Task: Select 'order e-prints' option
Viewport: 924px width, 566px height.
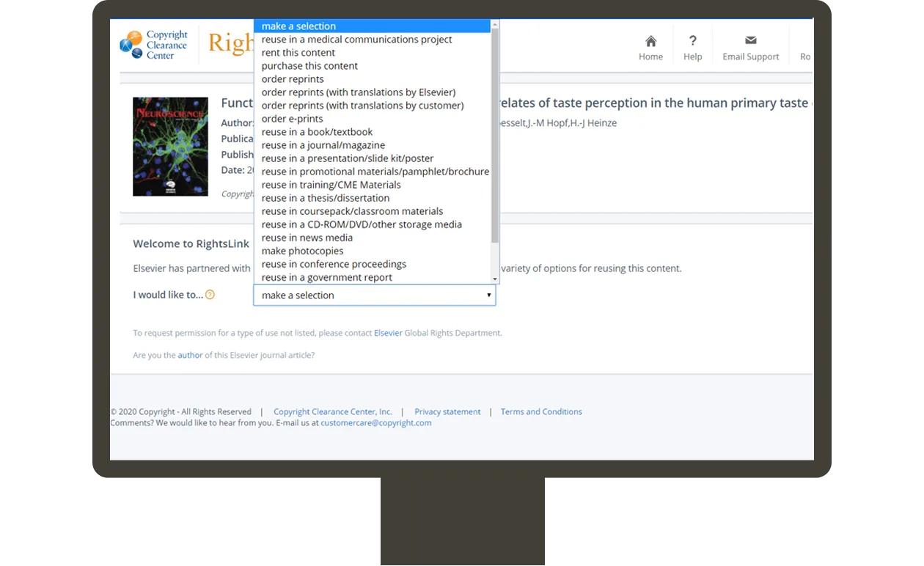Action: (x=372, y=119)
